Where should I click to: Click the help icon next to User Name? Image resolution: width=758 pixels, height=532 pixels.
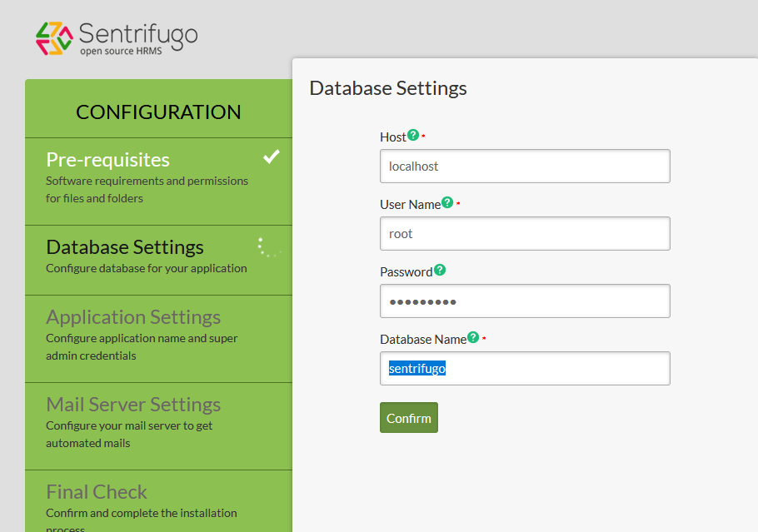(x=447, y=202)
